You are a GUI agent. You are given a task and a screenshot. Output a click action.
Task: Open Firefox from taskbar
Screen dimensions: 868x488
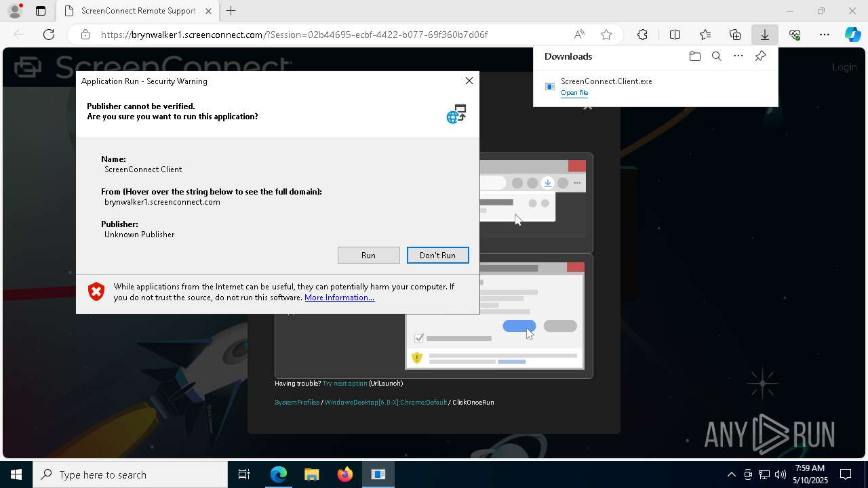click(x=344, y=474)
